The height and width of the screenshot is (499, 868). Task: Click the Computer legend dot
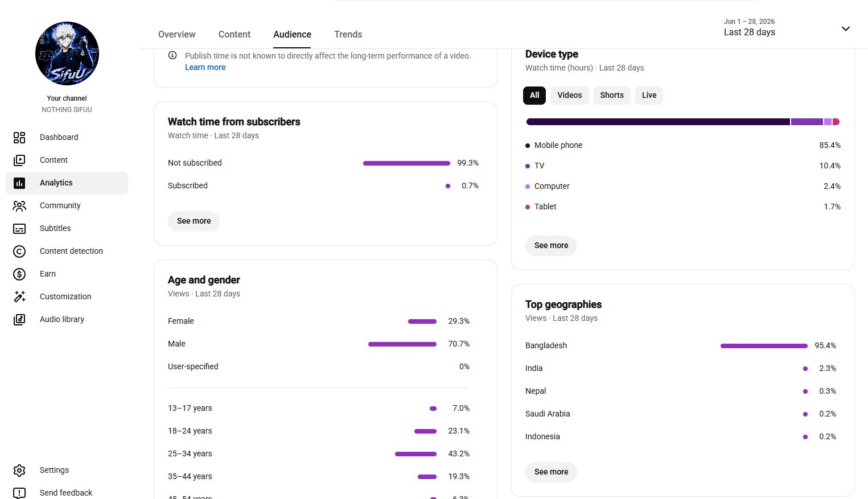pos(528,187)
